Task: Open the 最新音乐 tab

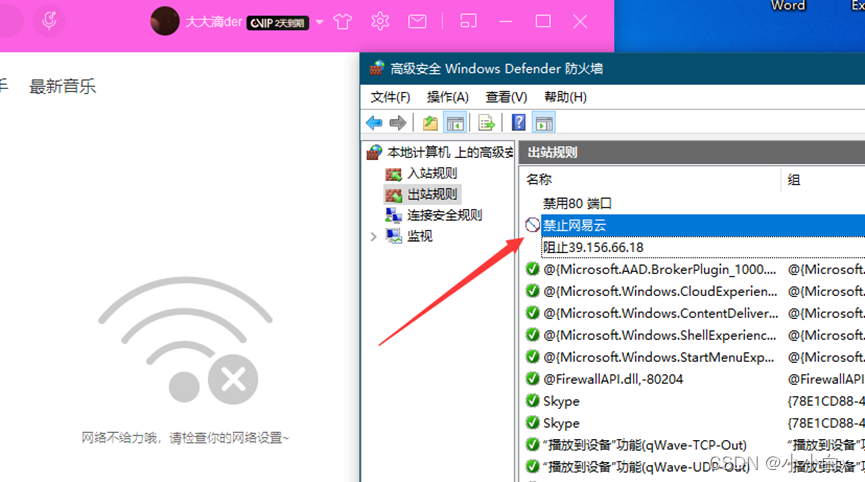Action: click(62, 86)
